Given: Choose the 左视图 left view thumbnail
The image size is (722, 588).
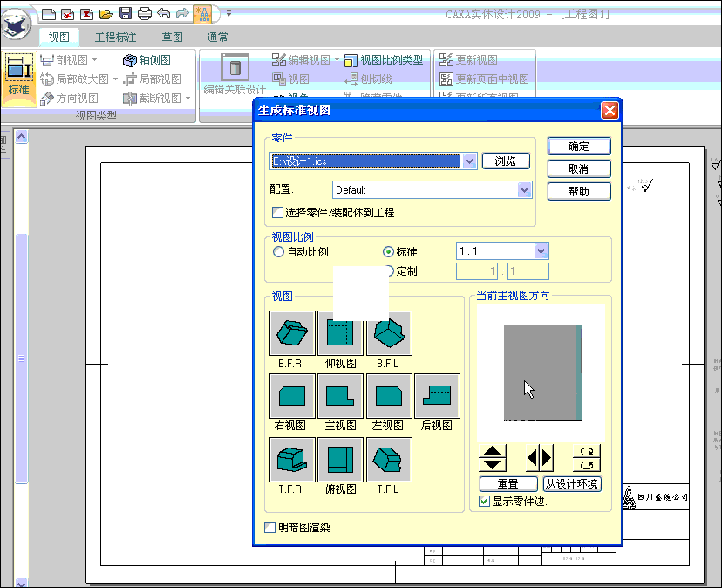Looking at the screenshot, I should click(389, 396).
